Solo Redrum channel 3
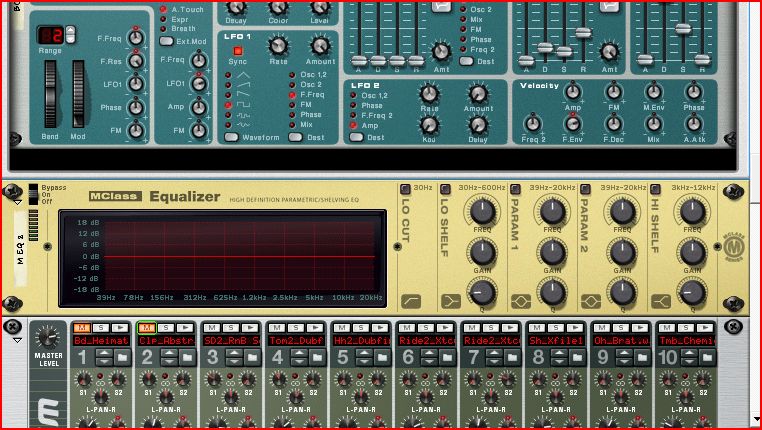762x430 pixels. (231, 328)
